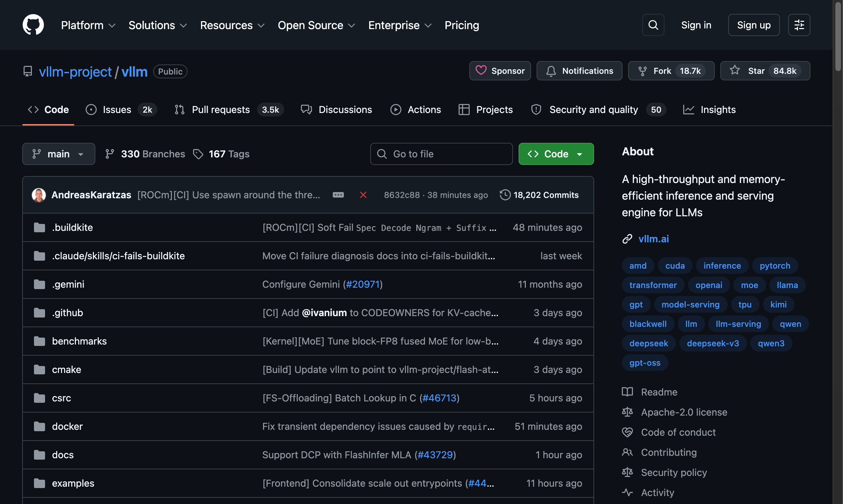Expand the Platform menu
Screen dimensions: 843x504
pos(88,25)
